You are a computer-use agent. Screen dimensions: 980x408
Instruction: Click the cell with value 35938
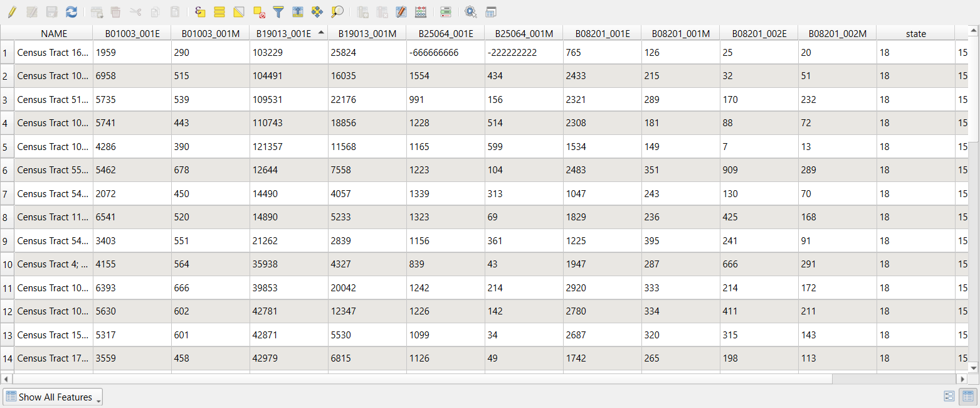[288, 264]
